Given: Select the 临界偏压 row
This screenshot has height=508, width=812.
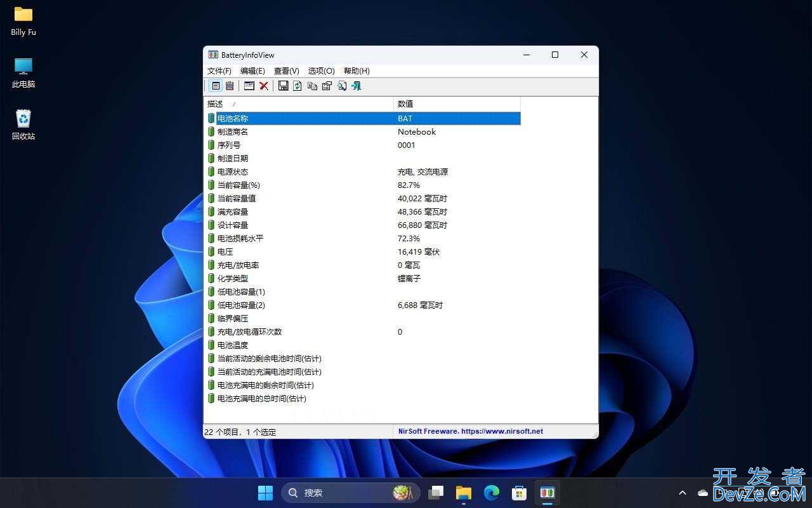Looking at the screenshot, I should (x=364, y=318).
